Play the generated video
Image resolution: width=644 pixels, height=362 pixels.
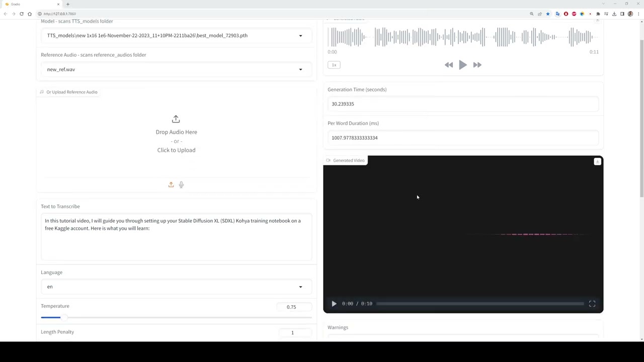(x=334, y=304)
